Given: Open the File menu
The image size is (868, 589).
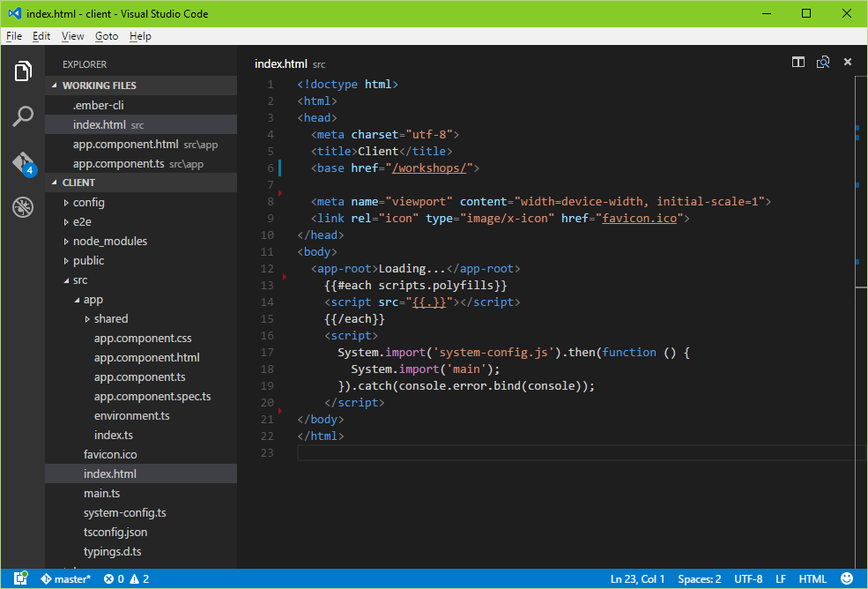Looking at the screenshot, I should 14,36.
